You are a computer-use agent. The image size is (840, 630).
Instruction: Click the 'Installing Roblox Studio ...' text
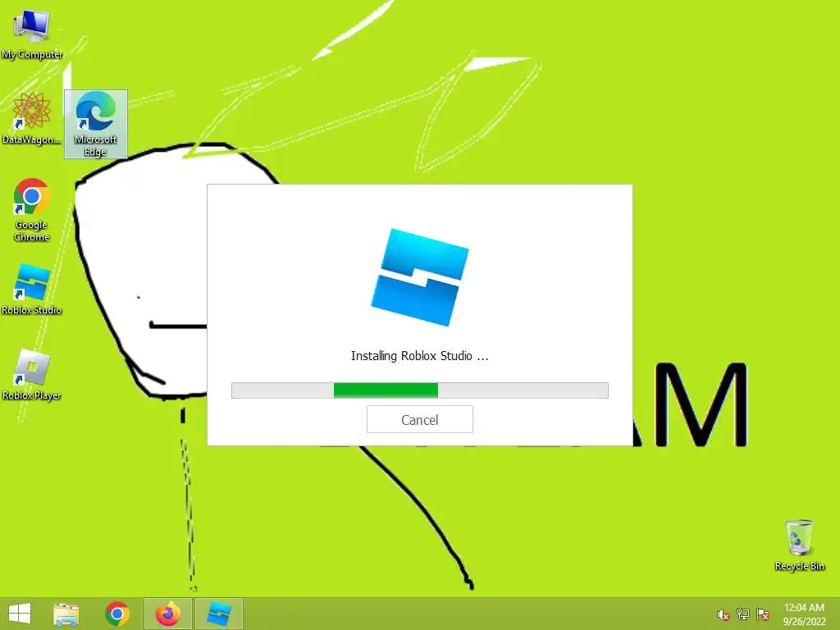coord(419,356)
